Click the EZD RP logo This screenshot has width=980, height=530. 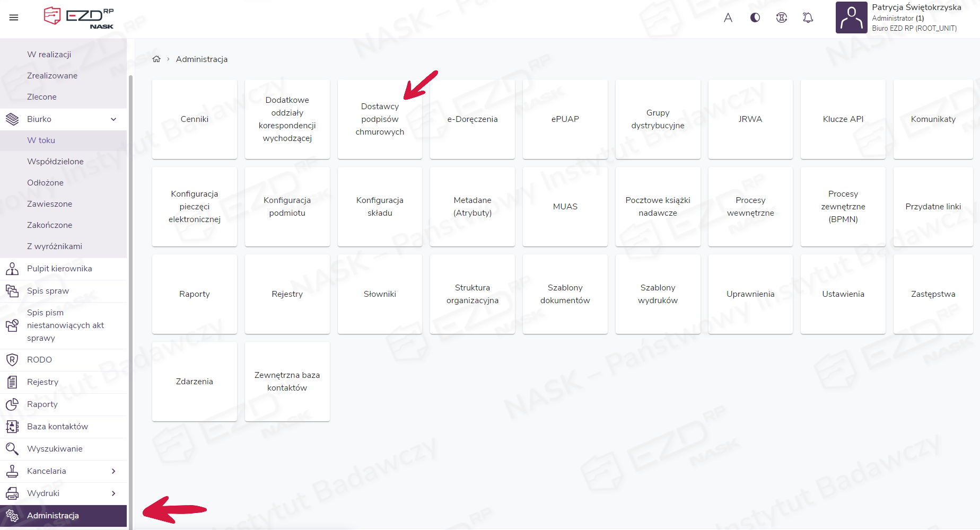point(78,17)
